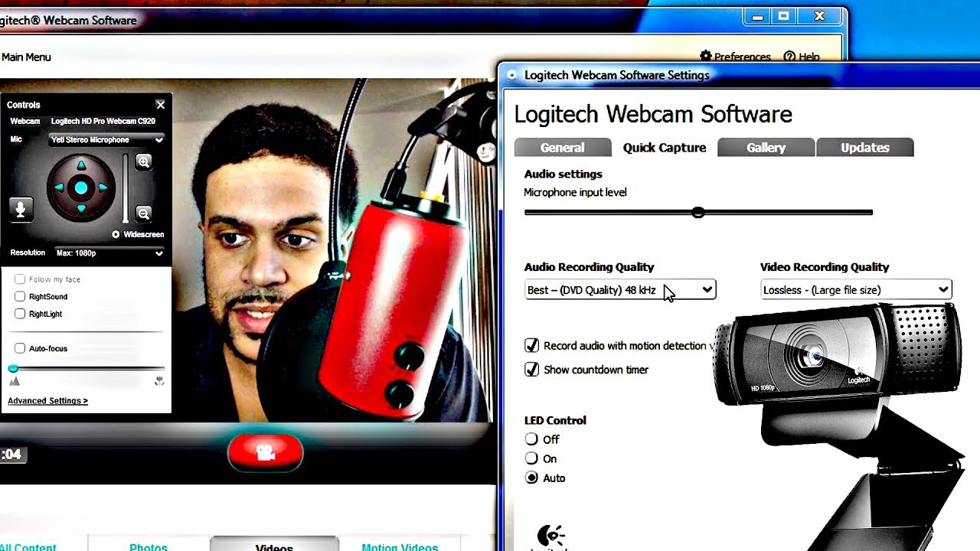Zoom out with the magnifier minus icon
This screenshot has height=551, width=980.
click(143, 214)
